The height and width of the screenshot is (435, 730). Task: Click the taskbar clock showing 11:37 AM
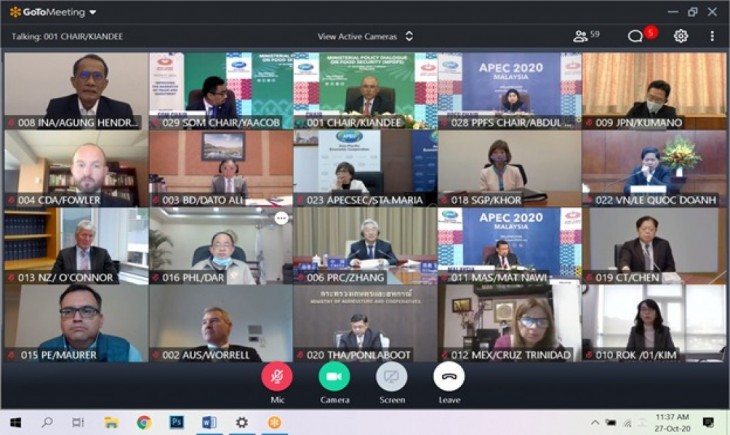pyautogui.click(x=672, y=422)
